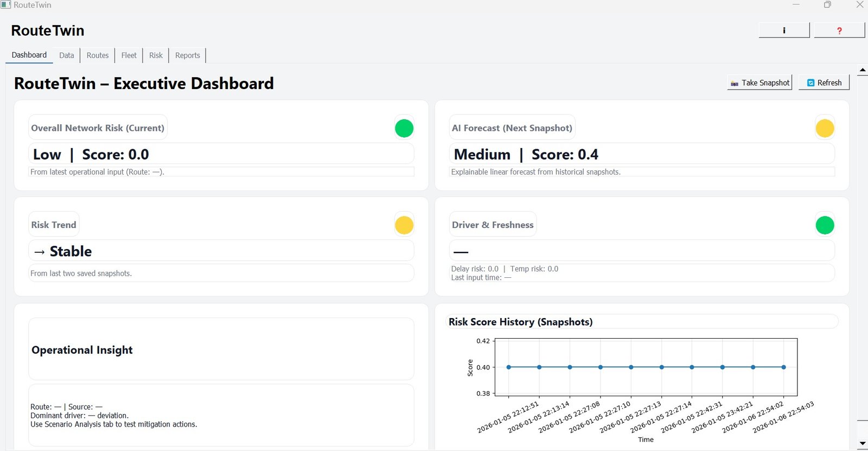
Task: Click the 'Route: — | Source: —' line
Action: click(66, 406)
